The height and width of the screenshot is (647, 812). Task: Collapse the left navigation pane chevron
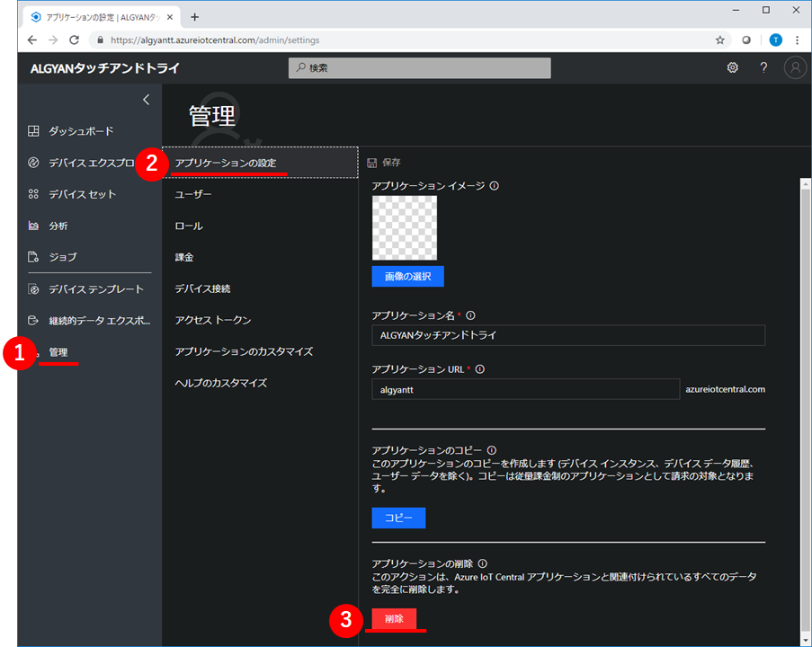coord(146,100)
